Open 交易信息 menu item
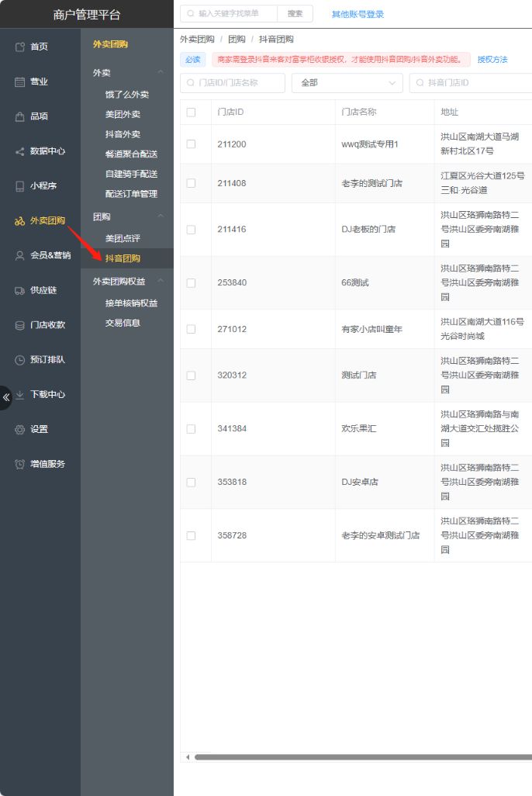532x796 pixels. (123, 323)
